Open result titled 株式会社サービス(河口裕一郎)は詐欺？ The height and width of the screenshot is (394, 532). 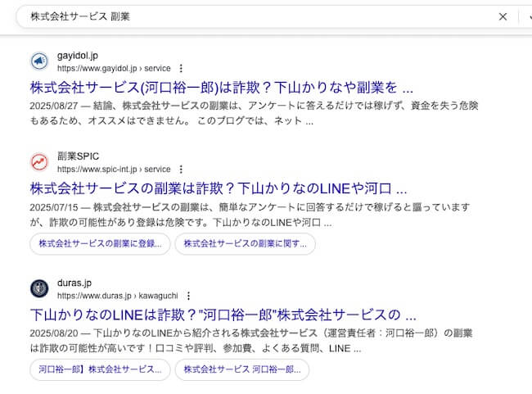click(222, 88)
